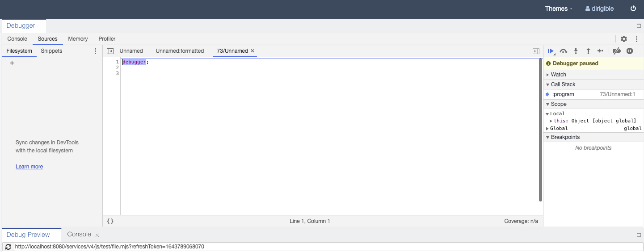Select the Sources tab
This screenshot has width=644, height=252.
[x=47, y=39]
